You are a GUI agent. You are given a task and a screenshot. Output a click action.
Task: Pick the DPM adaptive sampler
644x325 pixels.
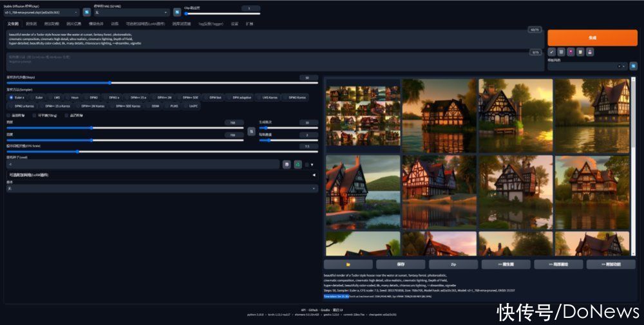[x=240, y=98]
